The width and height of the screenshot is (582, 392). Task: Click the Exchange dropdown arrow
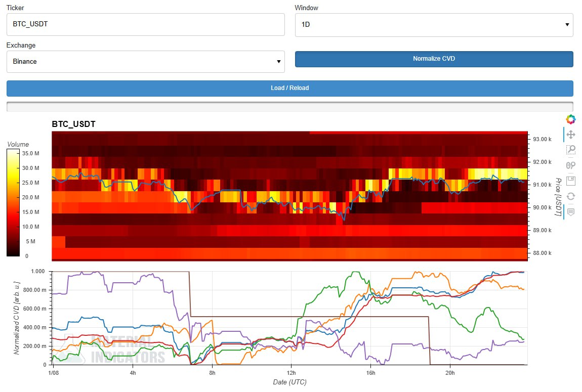pos(278,62)
